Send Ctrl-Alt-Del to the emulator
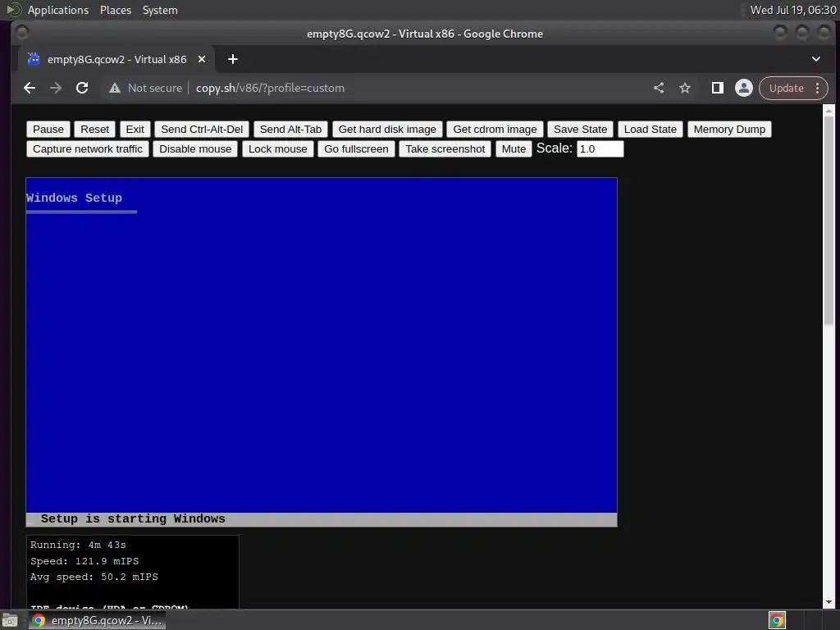Screen dimensions: 840x630 coord(202,129)
